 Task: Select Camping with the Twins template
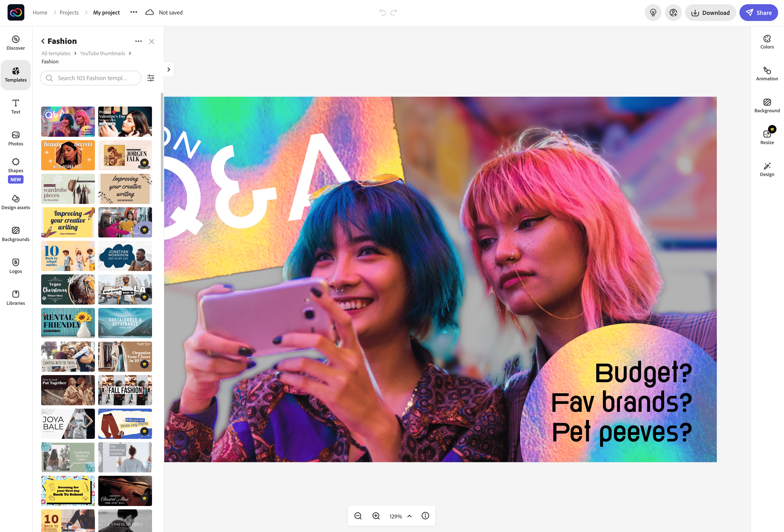point(68,357)
